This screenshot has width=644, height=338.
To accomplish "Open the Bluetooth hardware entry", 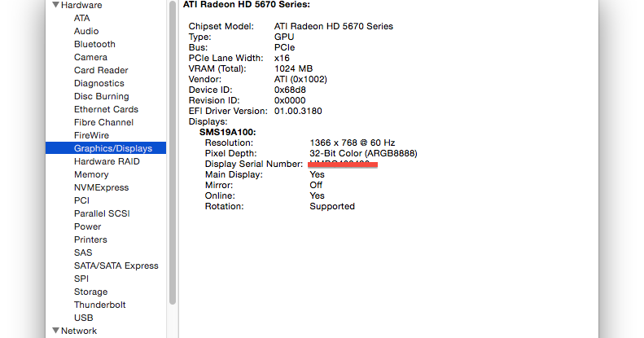I will point(94,44).
